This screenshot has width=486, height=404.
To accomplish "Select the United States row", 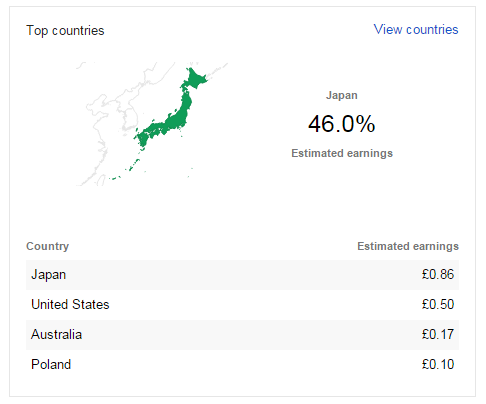I will [x=242, y=305].
